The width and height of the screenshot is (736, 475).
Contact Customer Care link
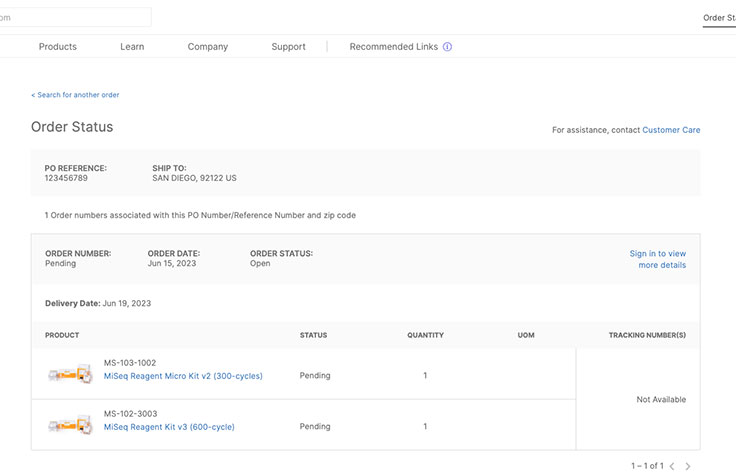(671, 130)
